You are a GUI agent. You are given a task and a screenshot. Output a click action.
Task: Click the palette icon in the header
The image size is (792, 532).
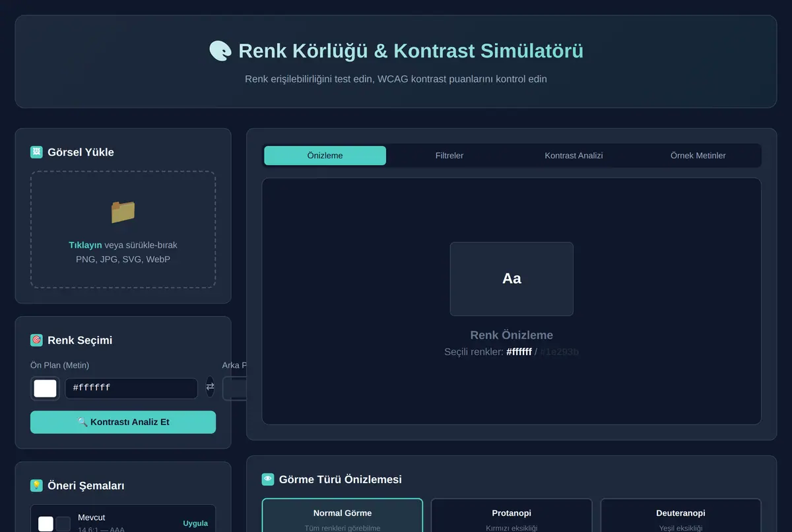click(x=220, y=51)
